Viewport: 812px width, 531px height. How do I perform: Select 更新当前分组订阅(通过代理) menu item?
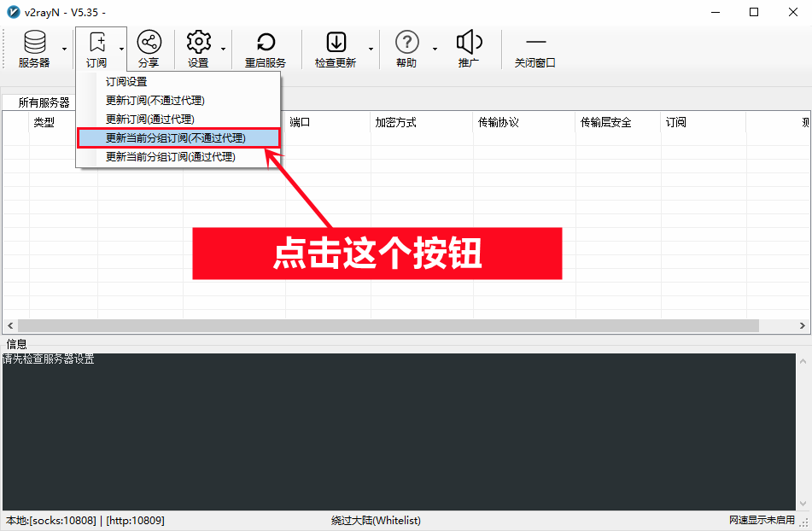[x=170, y=156]
